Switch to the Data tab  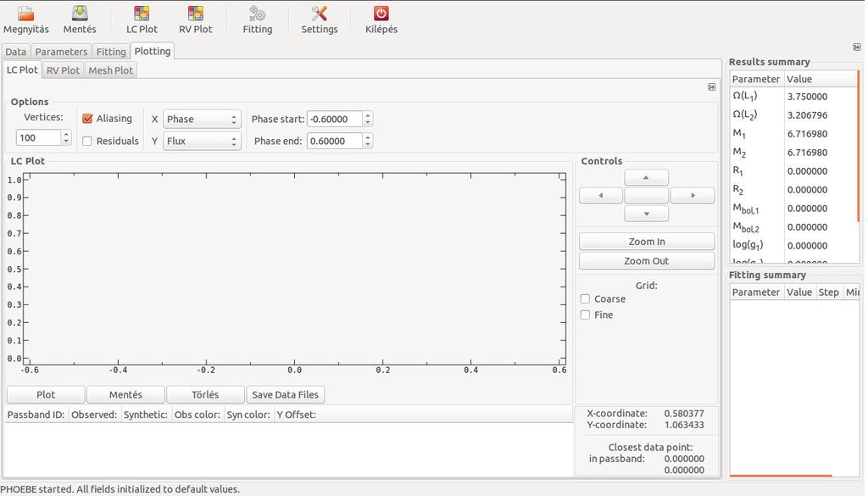16,52
